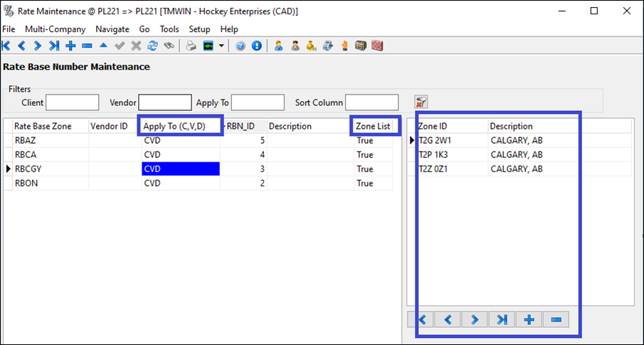Sort by the Rate Base Zone column header
The height and width of the screenshot is (345, 644).
click(x=43, y=126)
